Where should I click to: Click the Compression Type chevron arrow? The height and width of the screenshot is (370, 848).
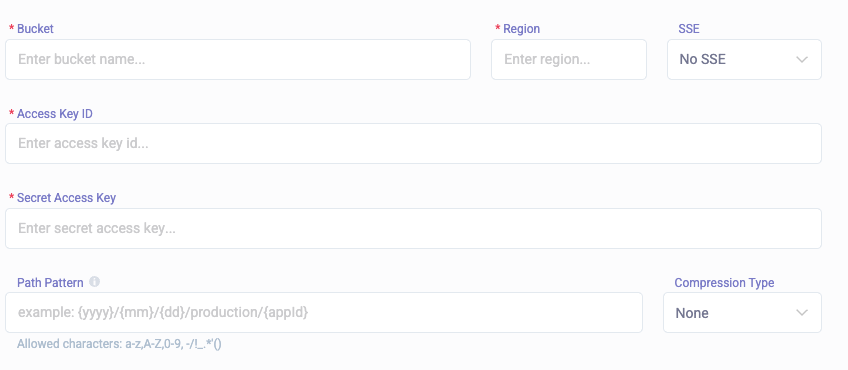801,313
